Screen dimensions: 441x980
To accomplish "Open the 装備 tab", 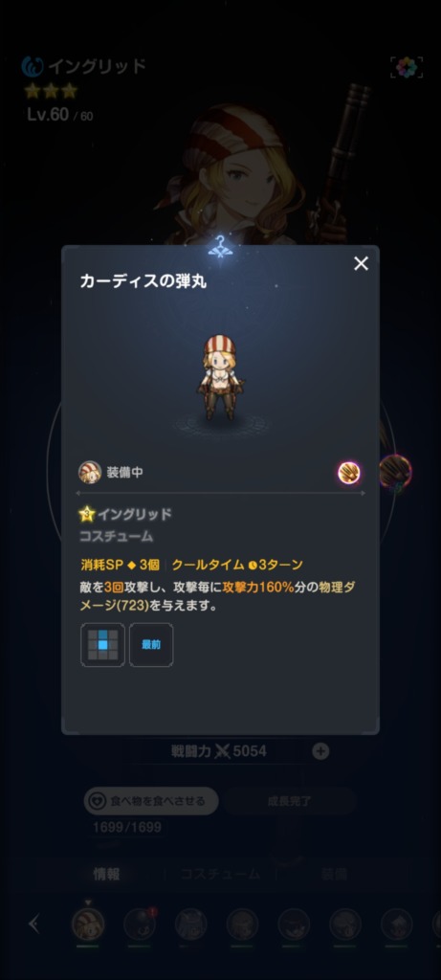I will click(x=334, y=874).
